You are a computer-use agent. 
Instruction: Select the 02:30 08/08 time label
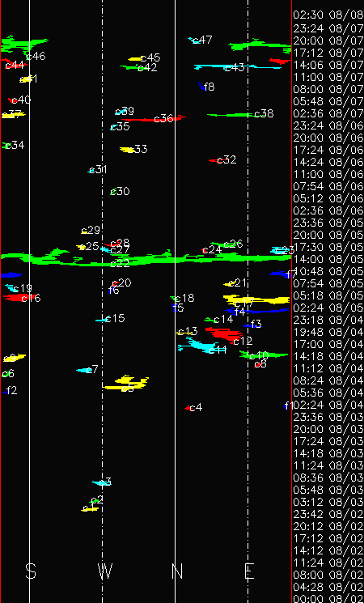pyautogui.click(x=328, y=15)
